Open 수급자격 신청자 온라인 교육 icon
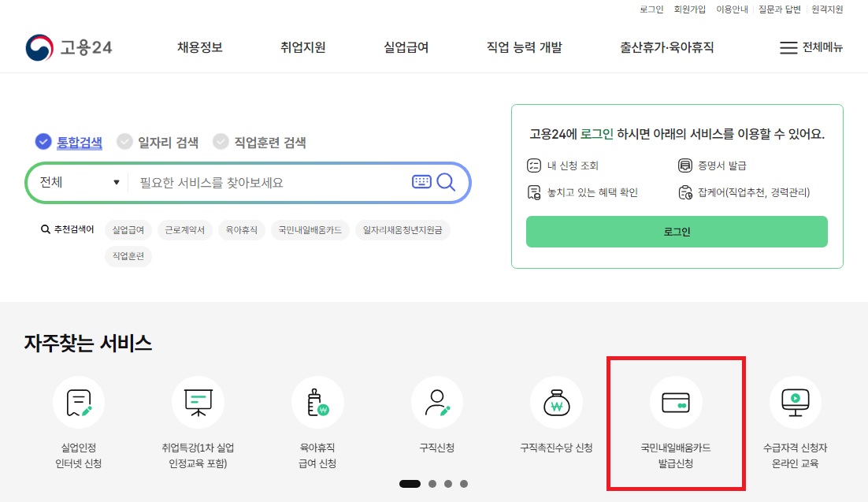Screen dimensions: 868x502 [795, 402]
